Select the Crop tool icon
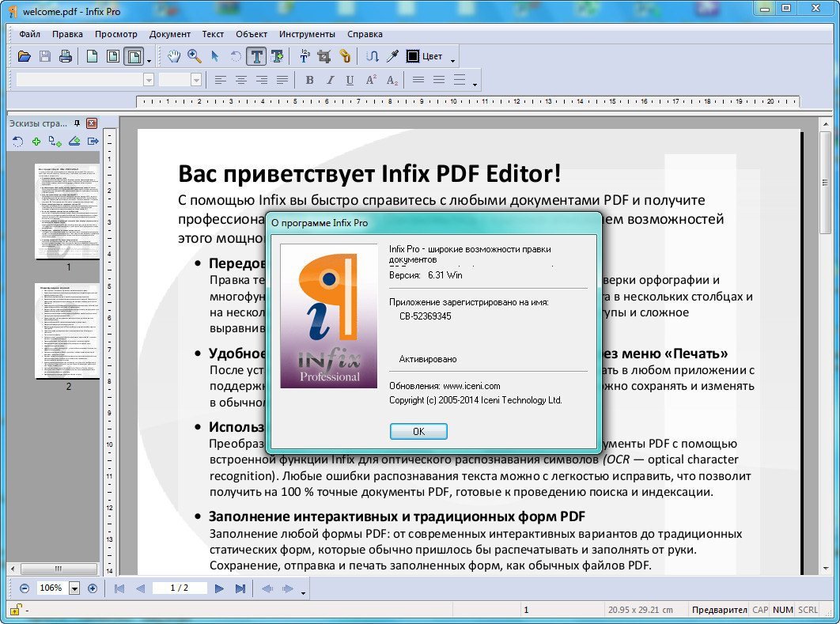 coord(324,56)
